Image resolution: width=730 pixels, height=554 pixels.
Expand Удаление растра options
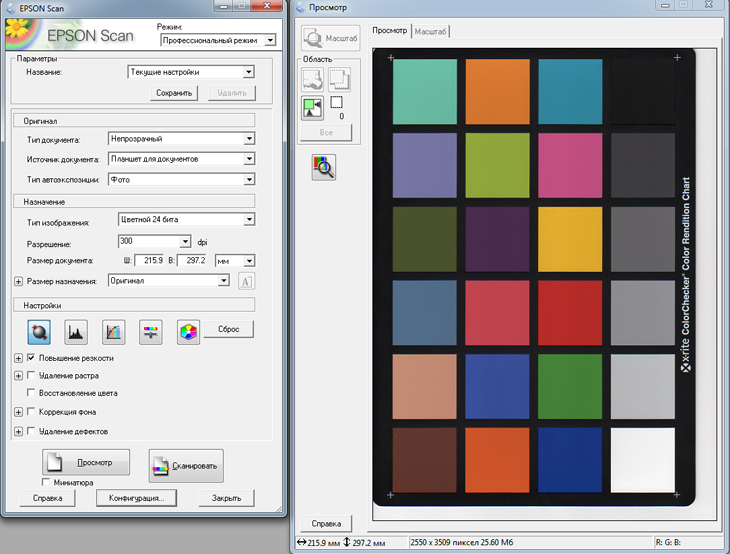18,375
